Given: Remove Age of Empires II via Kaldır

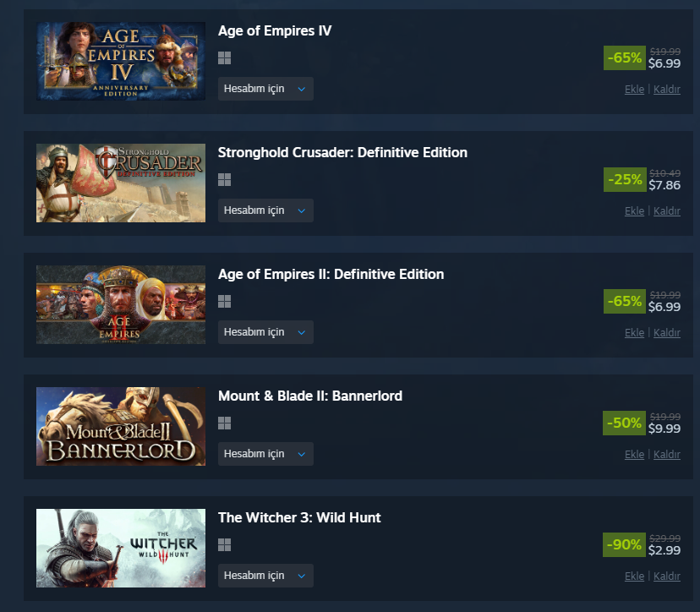Looking at the screenshot, I should pyautogui.click(x=666, y=333).
